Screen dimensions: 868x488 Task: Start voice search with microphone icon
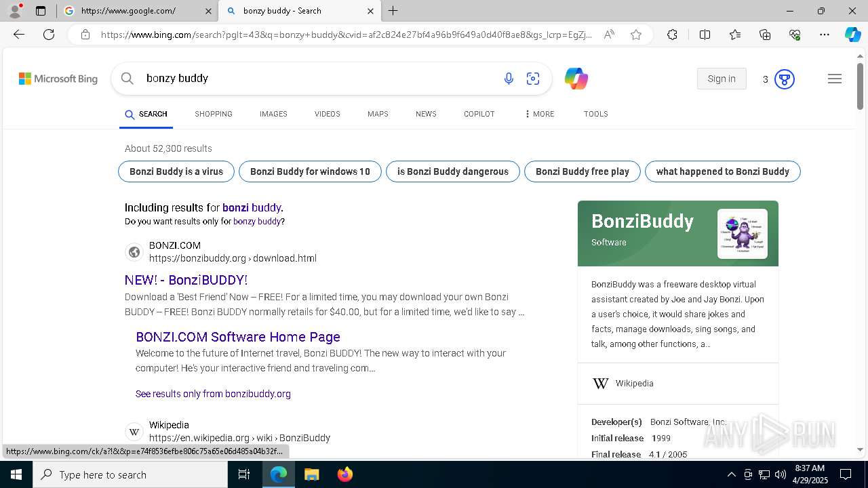509,79
